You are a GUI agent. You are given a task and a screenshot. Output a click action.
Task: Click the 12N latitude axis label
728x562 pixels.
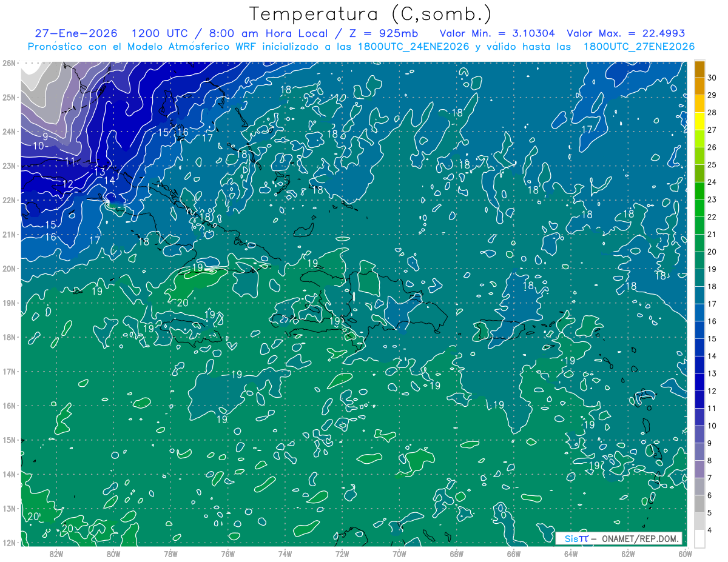pos(9,543)
